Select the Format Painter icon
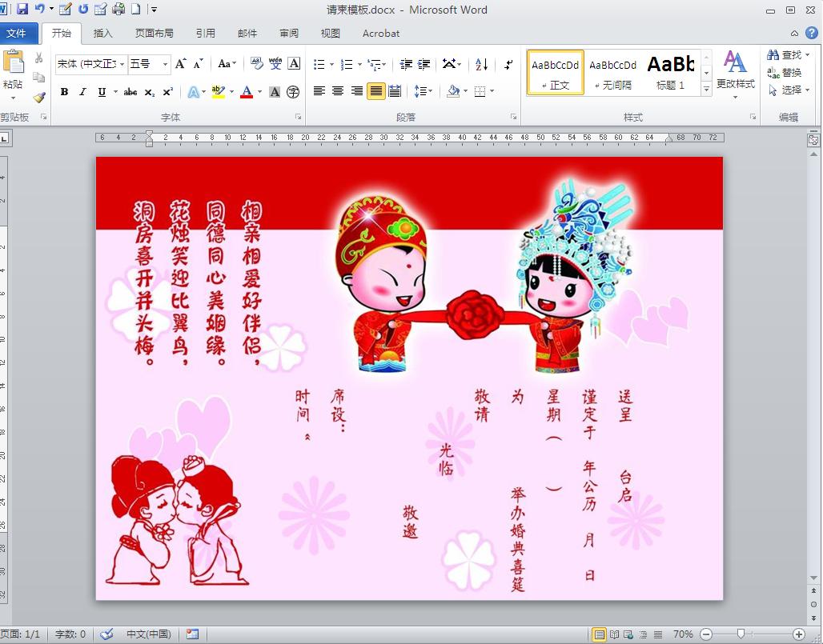The image size is (823, 644). click(38, 96)
